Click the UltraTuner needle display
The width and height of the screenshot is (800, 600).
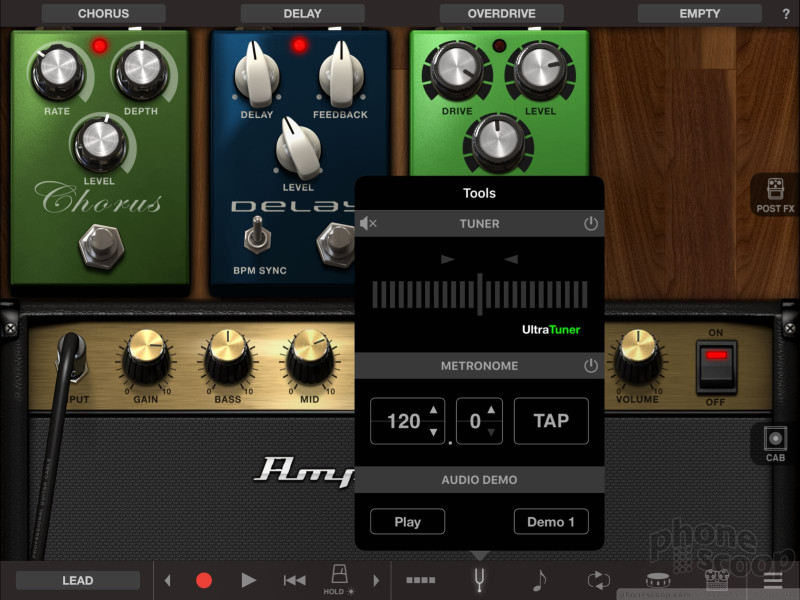(x=480, y=294)
